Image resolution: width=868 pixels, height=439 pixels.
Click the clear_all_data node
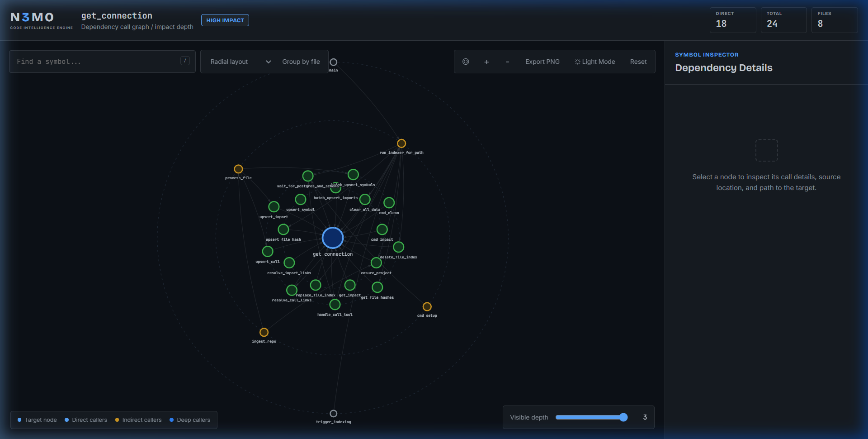(x=365, y=199)
